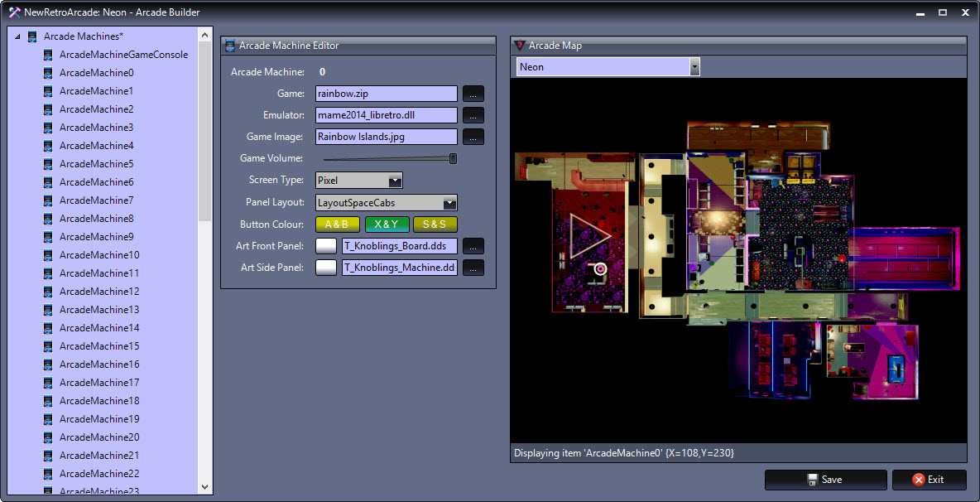Click the Art Front Panel colour swatch

click(x=327, y=246)
